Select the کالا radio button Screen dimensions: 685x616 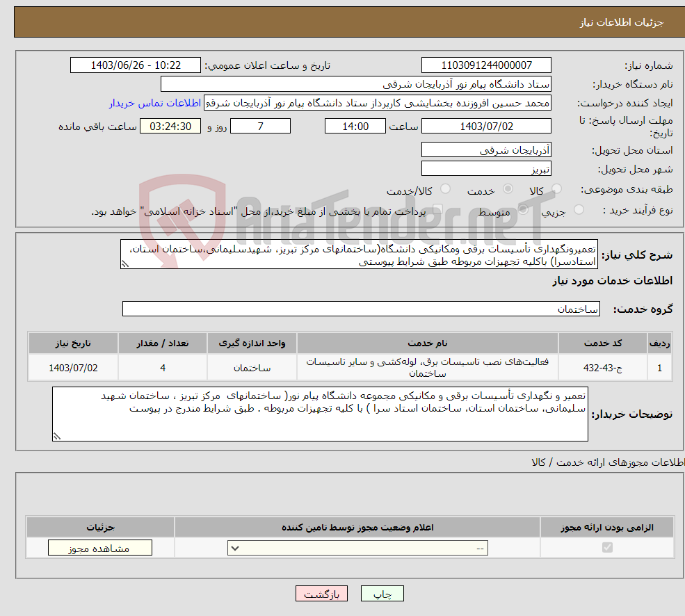click(556, 188)
